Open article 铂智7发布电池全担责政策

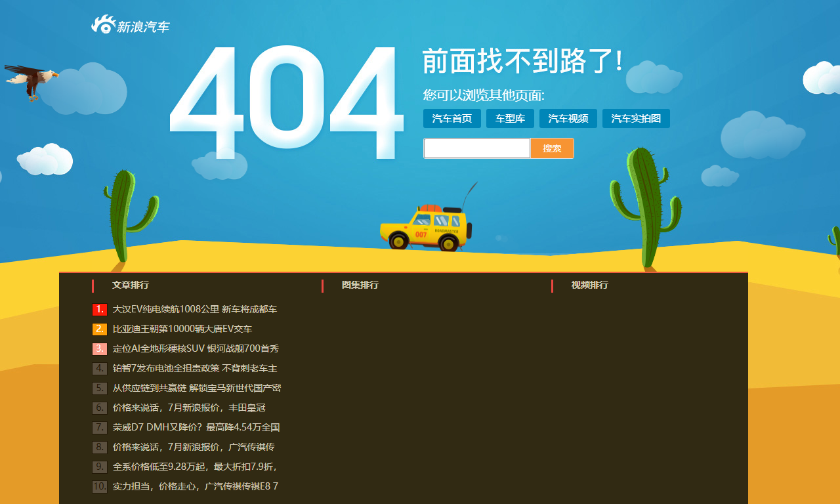195,368
